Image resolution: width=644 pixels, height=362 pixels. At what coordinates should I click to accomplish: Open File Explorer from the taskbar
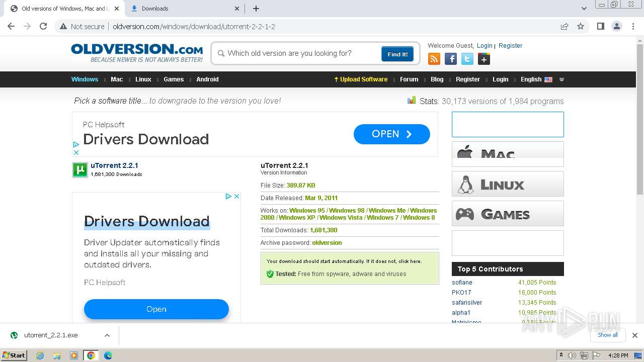click(x=57, y=355)
